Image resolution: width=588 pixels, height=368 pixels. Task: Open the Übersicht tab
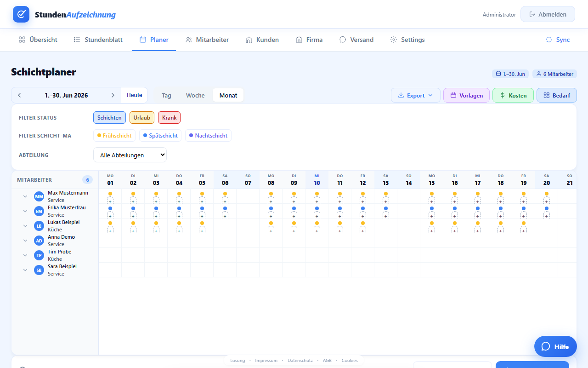coord(38,40)
